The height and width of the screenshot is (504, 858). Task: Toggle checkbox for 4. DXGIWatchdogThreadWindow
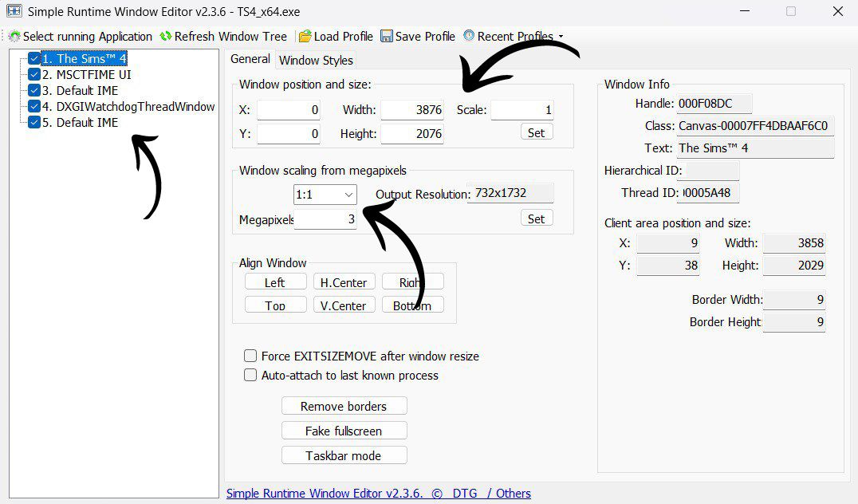click(34, 106)
